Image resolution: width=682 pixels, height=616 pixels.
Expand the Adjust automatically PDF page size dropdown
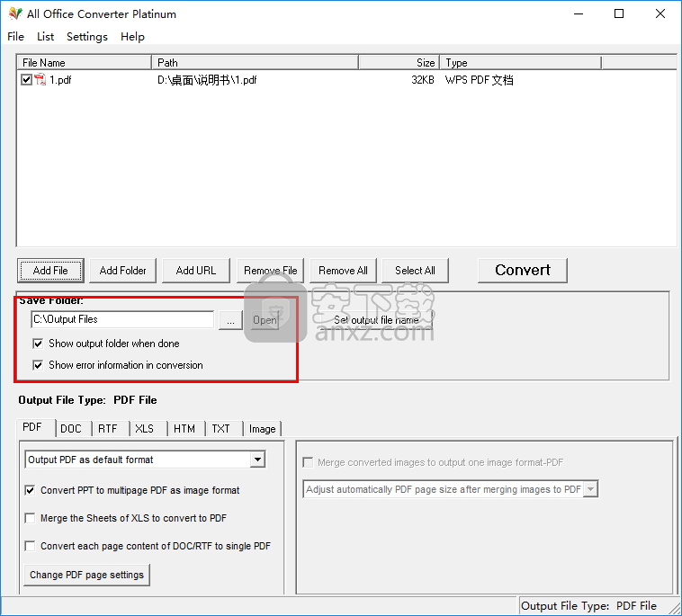[x=590, y=489]
